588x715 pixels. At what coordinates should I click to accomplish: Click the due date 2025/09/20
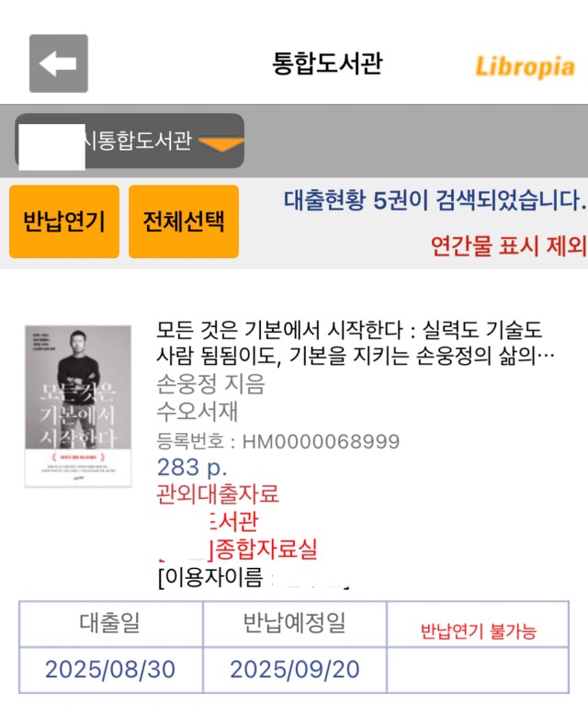tap(295, 669)
